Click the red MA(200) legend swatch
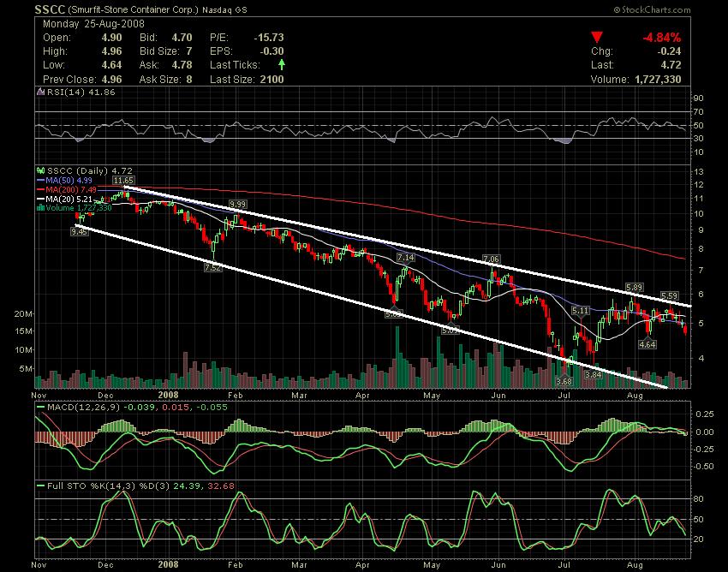 click(x=40, y=189)
